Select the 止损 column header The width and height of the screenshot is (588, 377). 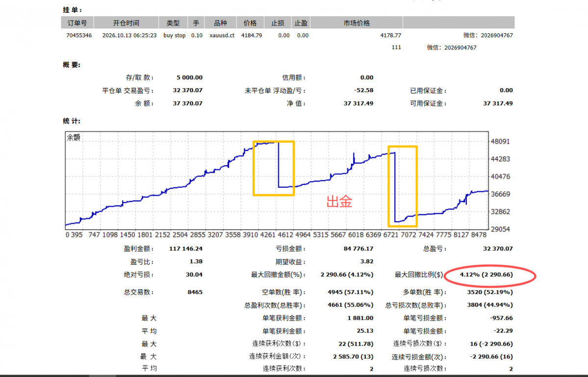(x=278, y=23)
